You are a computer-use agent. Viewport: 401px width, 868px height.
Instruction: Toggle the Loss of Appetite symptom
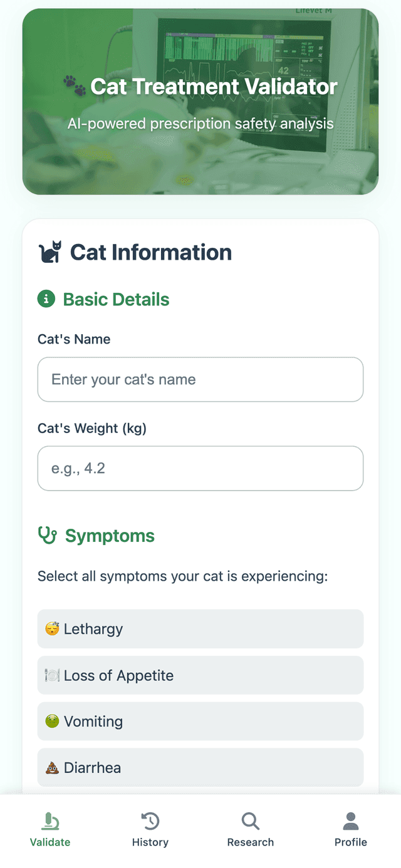coord(200,675)
